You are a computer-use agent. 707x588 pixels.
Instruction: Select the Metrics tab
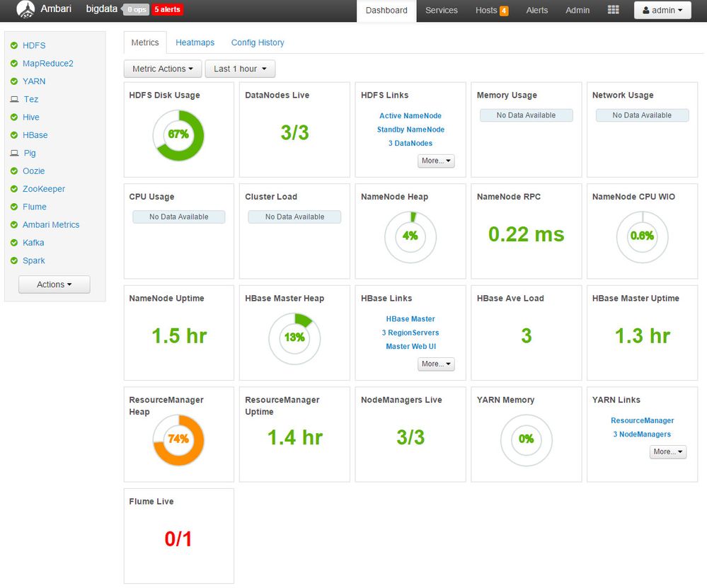[145, 42]
